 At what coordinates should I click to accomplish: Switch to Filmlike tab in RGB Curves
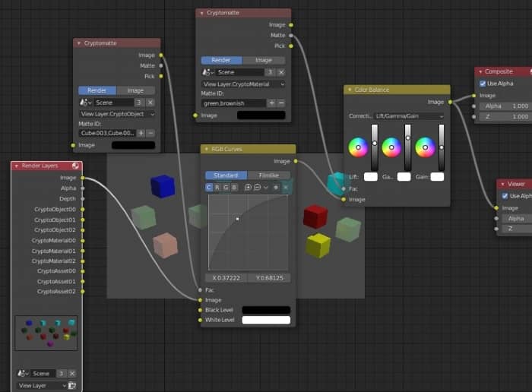point(269,175)
